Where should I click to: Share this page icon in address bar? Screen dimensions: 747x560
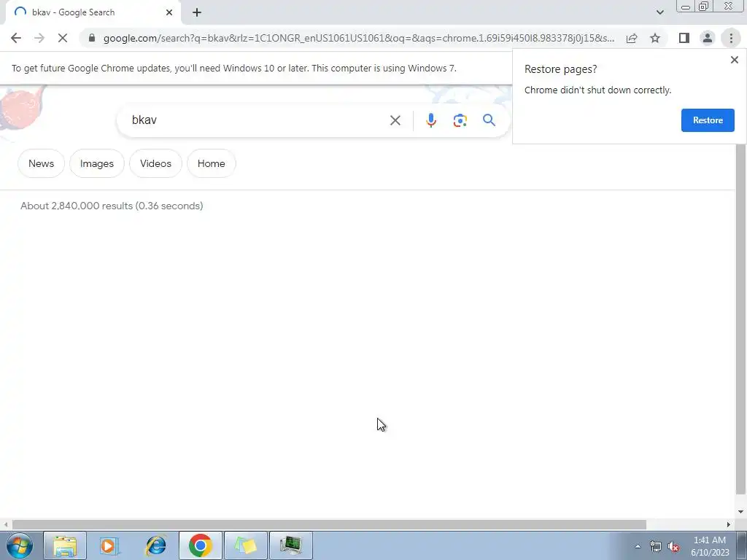pos(632,38)
